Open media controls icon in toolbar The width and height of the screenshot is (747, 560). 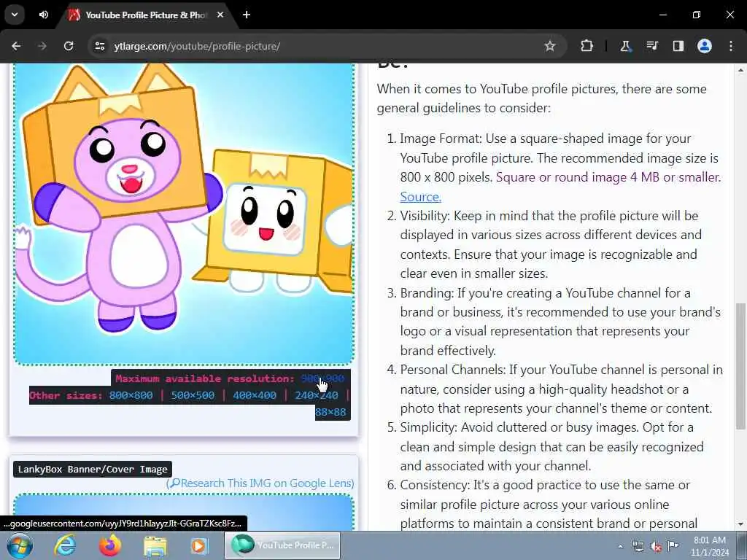(651, 46)
